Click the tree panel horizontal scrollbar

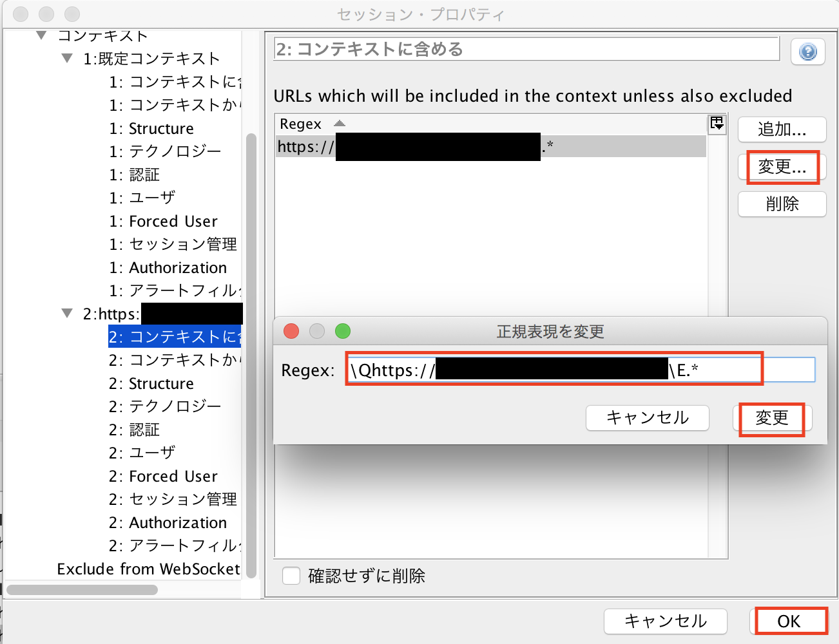82,589
